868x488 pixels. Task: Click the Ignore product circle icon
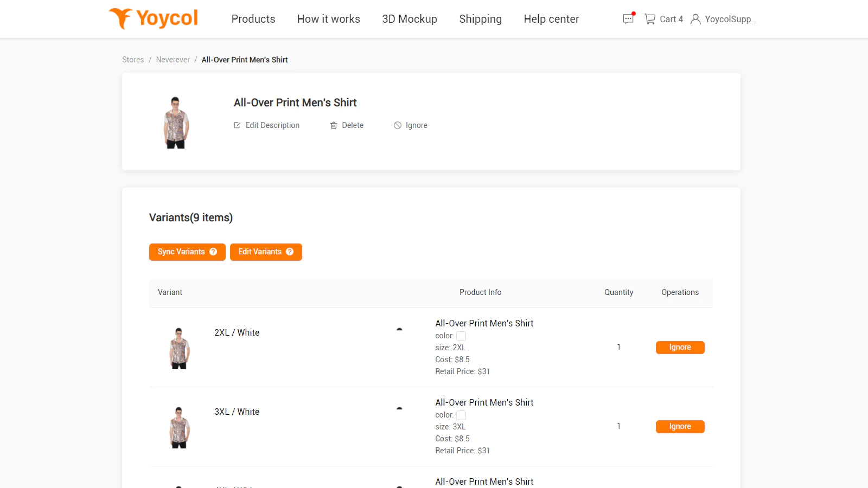click(x=398, y=125)
